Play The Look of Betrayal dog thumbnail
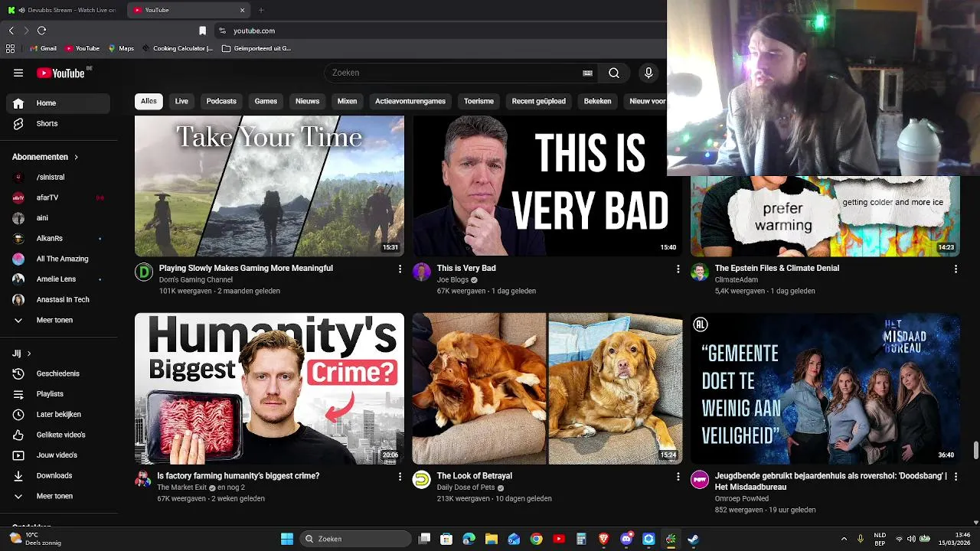Screen dimensions: 980x551 tap(547, 389)
